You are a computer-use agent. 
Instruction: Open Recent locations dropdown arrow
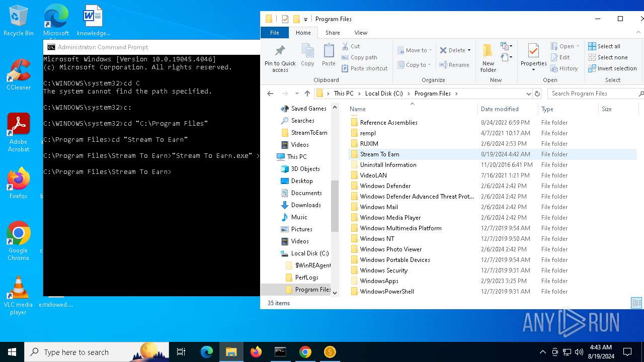coord(297,94)
